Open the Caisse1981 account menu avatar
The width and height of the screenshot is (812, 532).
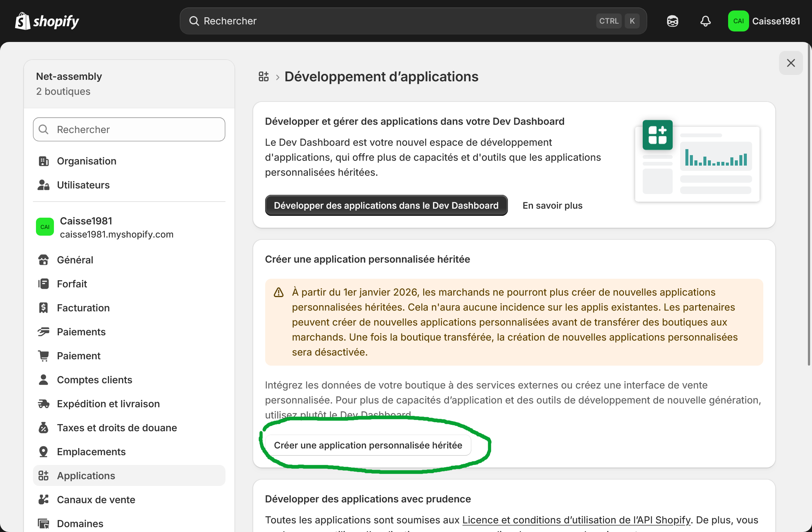(738, 21)
